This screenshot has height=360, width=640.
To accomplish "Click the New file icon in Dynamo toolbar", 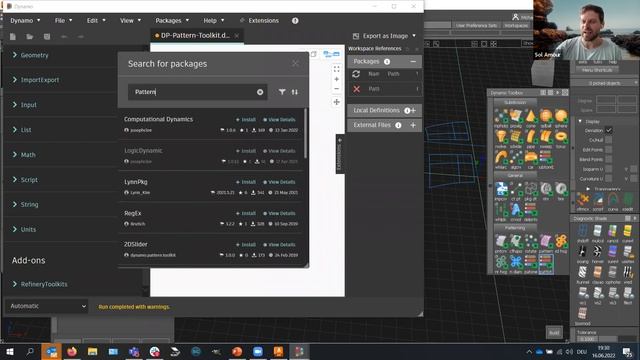I will point(13,37).
